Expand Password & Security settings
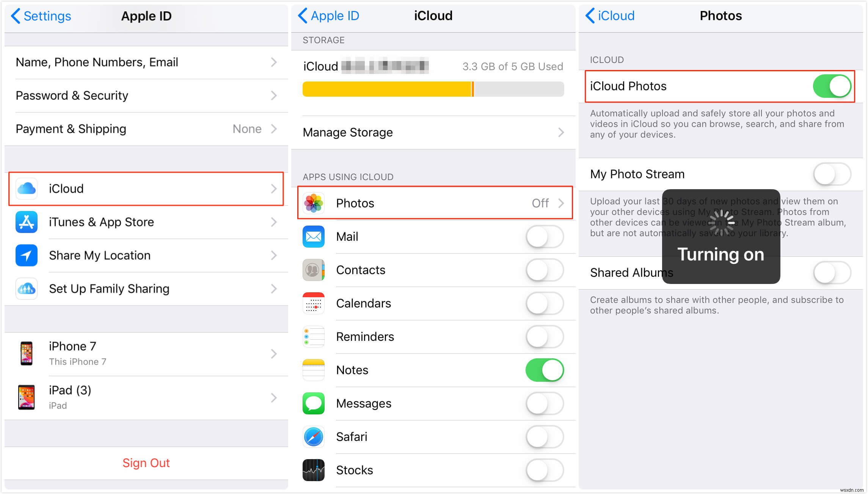Image resolution: width=868 pixels, height=494 pixels. coord(144,95)
